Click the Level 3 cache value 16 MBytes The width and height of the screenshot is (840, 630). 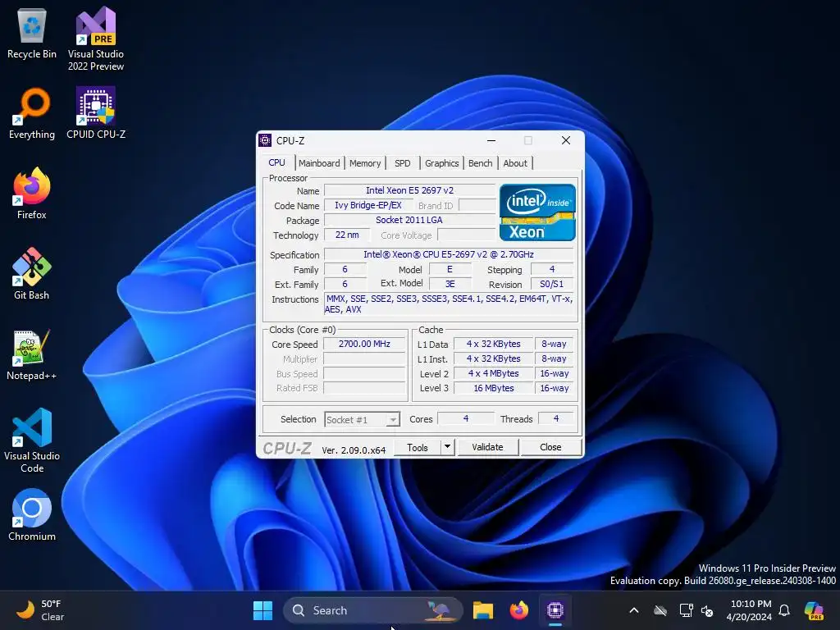(493, 388)
